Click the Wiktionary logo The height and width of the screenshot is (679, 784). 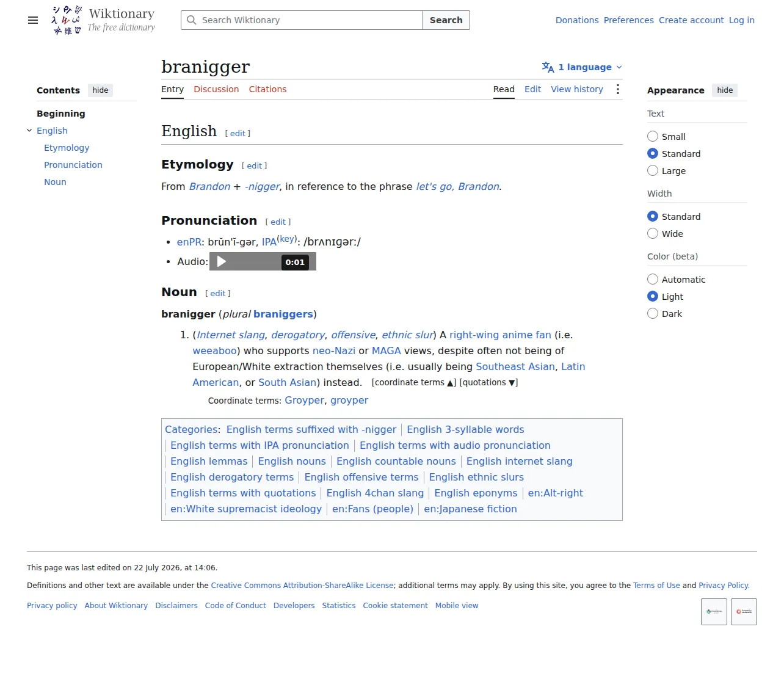[x=103, y=20]
